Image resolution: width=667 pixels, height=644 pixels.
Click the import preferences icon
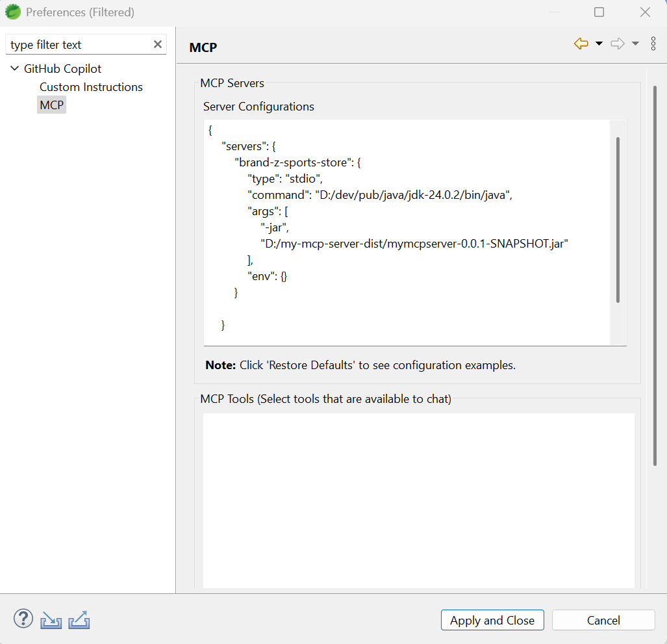pyautogui.click(x=51, y=619)
